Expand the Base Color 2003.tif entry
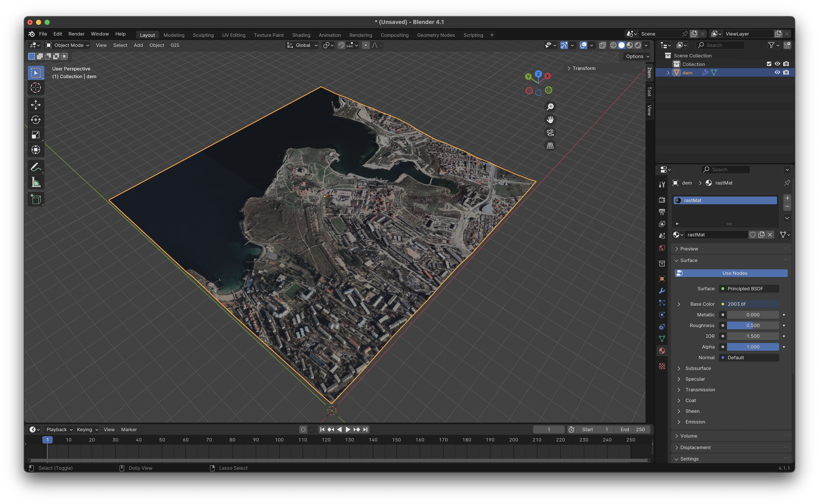This screenshot has height=504, width=819. point(679,304)
